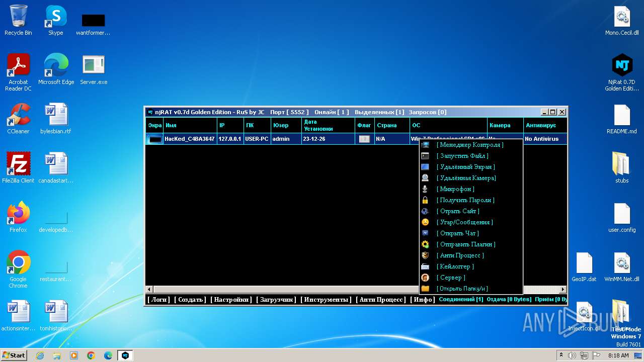The width and height of the screenshot is (644, 362).
Task: Click the njRAT taskbar button
Action: [x=125, y=355]
